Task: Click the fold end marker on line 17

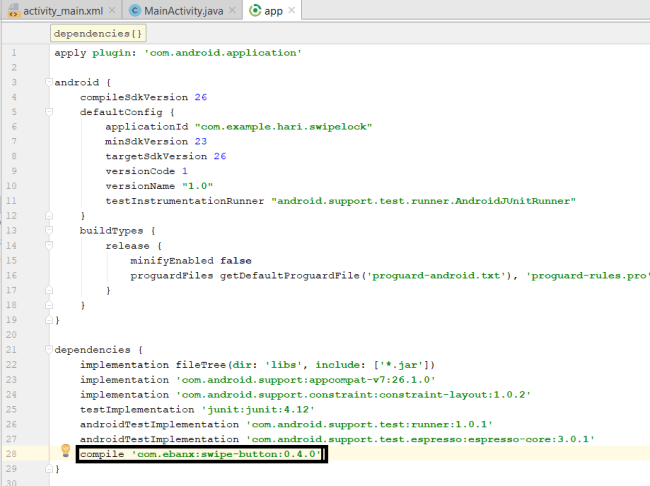Action: pyautogui.click(x=49, y=290)
